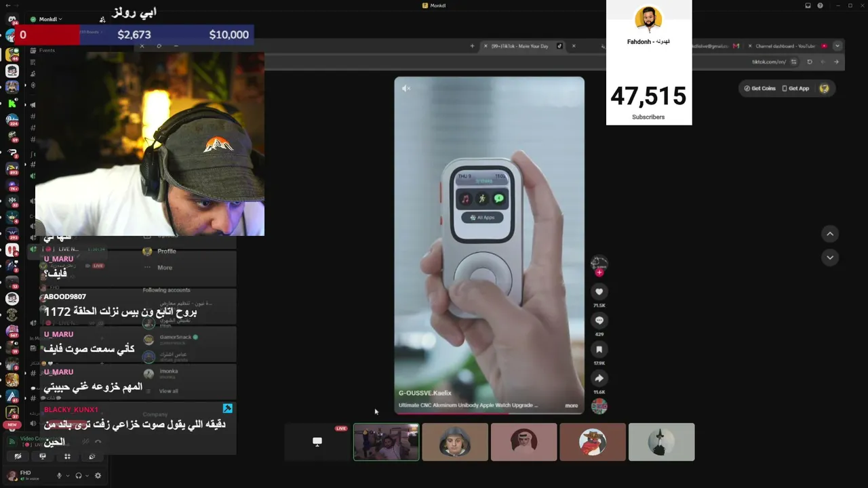868x488 pixels.
Task: Open the soundboard panel
Action: [x=92, y=456]
